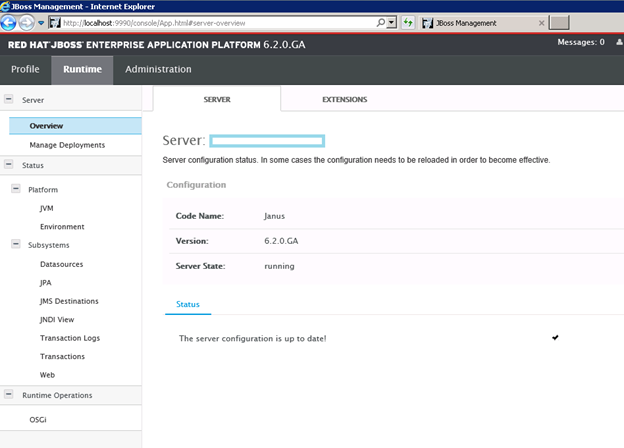Switch to the Runtime top tab
624x448 pixels.
tap(82, 69)
